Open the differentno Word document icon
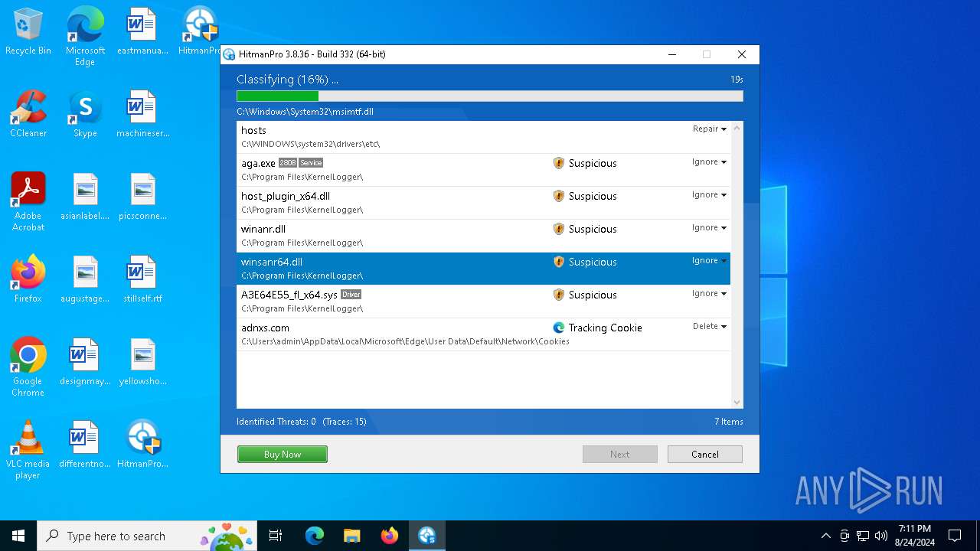Screen dimensions: 980x551 [x=85, y=445]
